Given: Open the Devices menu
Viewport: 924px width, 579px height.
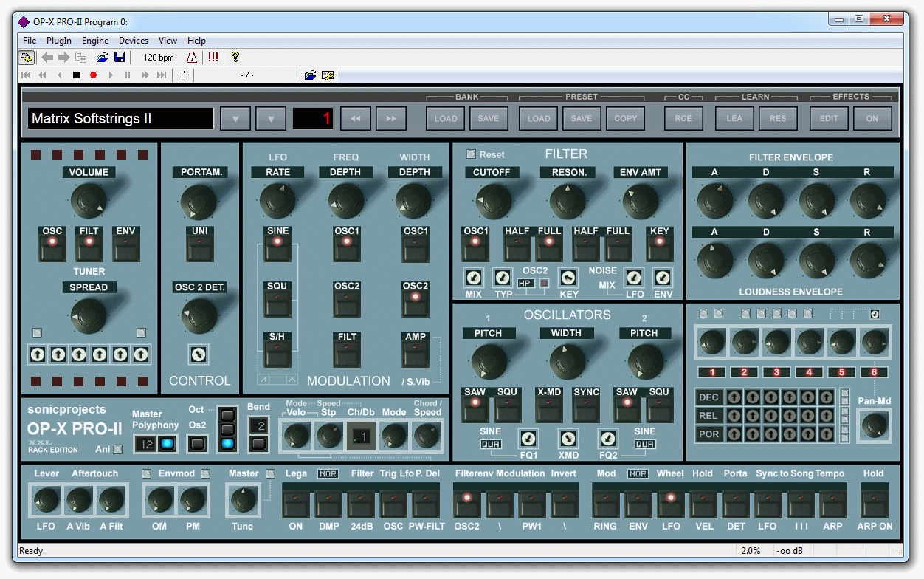Looking at the screenshot, I should click(x=134, y=41).
